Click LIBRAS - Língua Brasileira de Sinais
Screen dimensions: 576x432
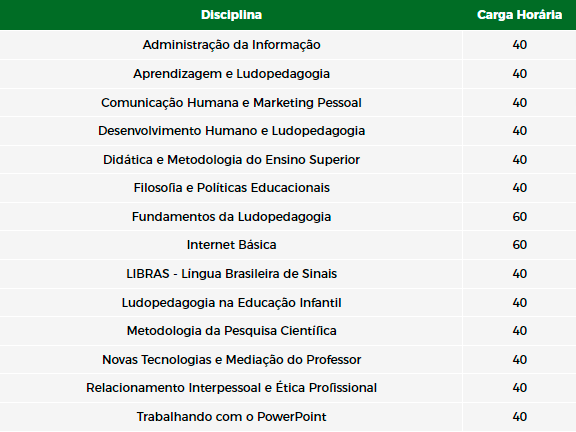click(x=231, y=274)
